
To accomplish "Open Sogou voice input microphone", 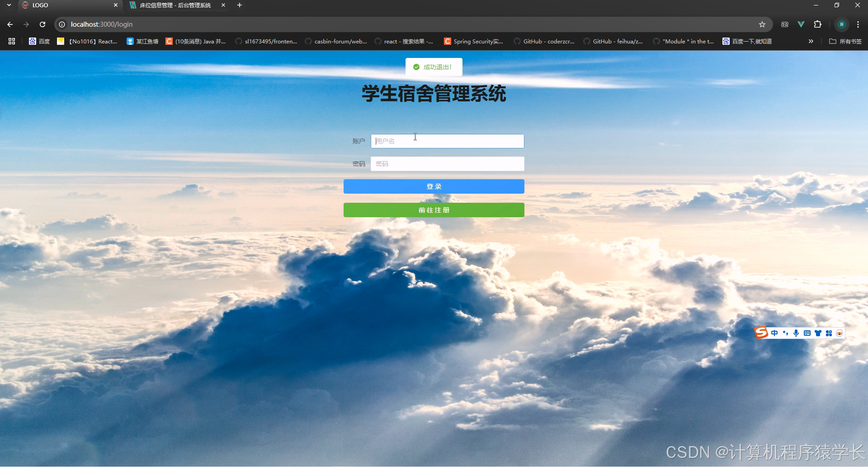I will pos(796,333).
